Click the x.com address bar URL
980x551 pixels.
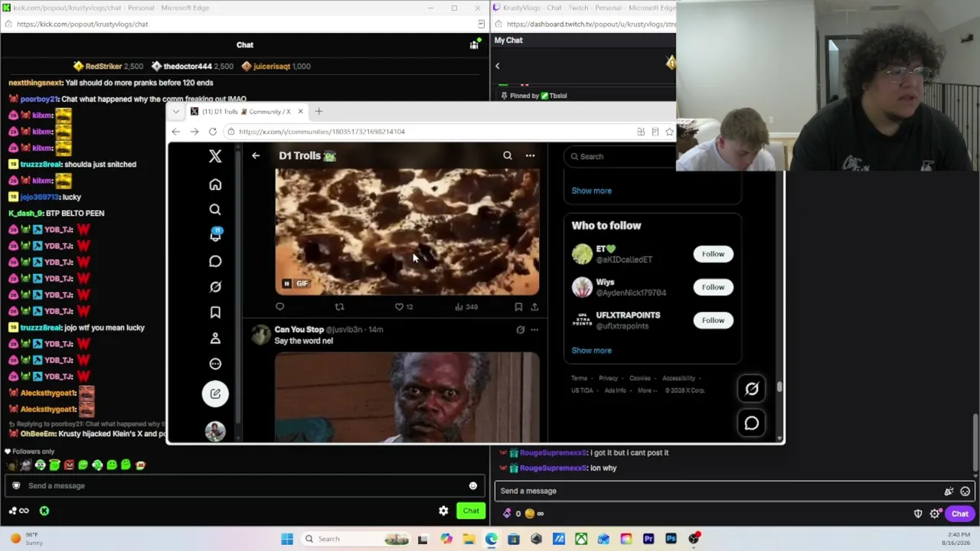pos(322,132)
